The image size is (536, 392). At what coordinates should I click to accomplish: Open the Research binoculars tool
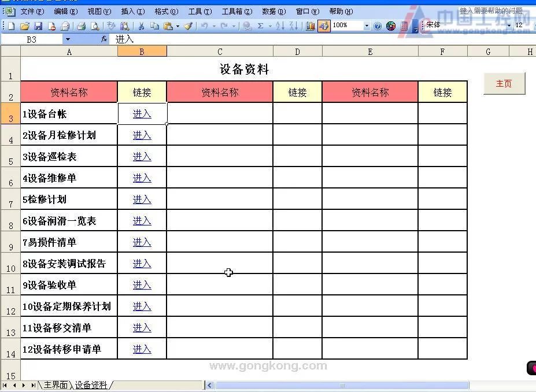(x=125, y=25)
